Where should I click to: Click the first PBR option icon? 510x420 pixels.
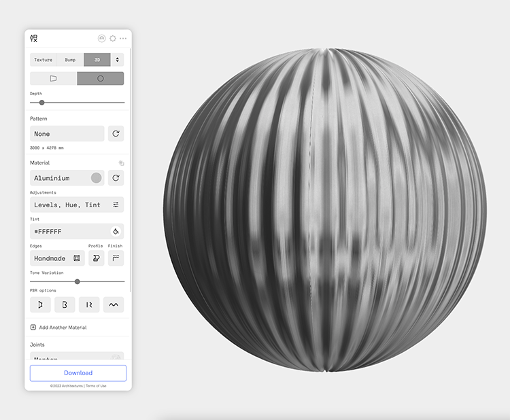[x=40, y=304]
